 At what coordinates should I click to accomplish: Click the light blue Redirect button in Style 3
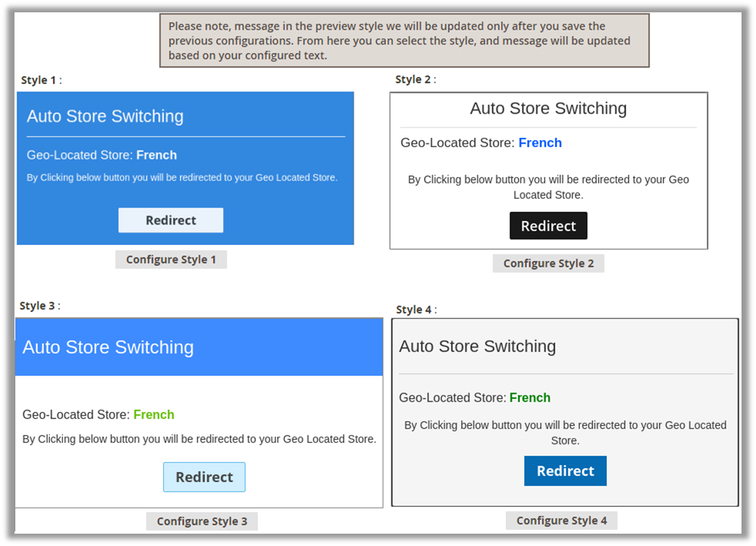pos(204,477)
